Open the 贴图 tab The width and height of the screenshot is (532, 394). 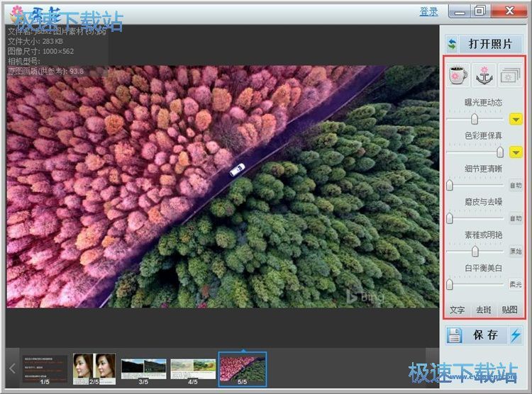509,310
